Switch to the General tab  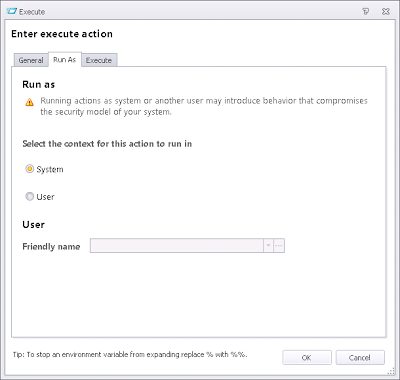pyautogui.click(x=31, y=60)
